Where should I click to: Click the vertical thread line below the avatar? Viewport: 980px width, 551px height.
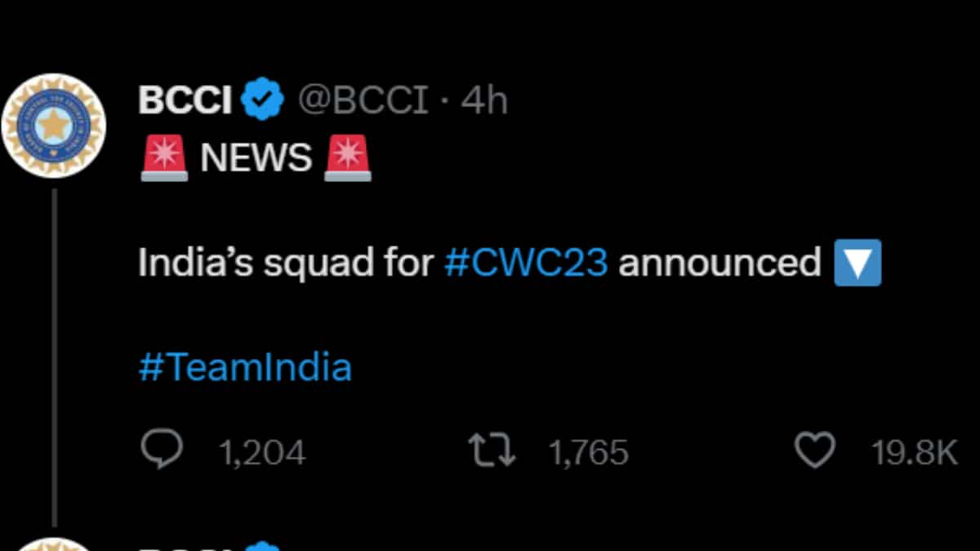(54, 359)
